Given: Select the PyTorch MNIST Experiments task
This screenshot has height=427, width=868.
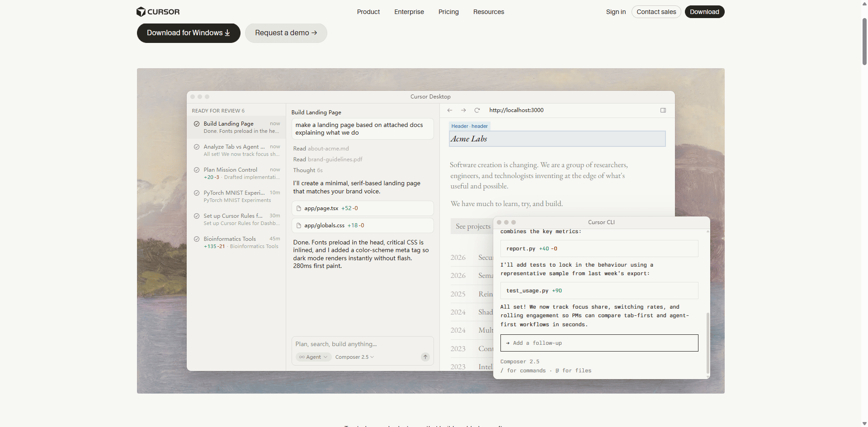Looking at the screenshot, I should 237,197.
